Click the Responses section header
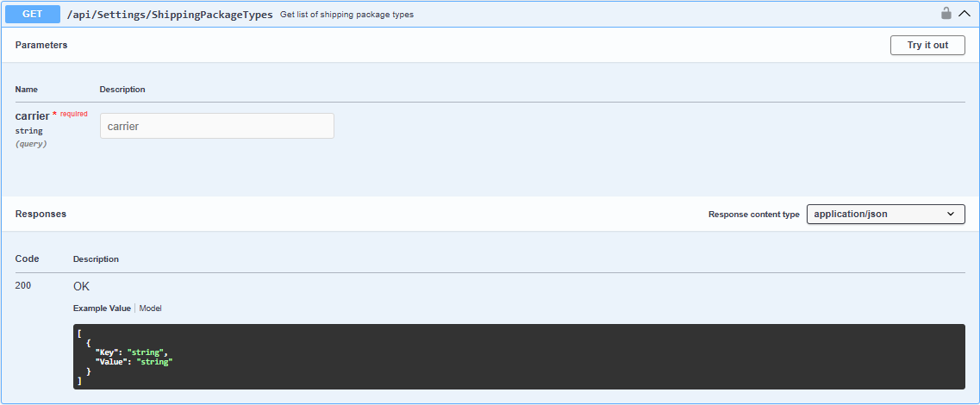Screen dimensions: 980x405 point(41,214)
